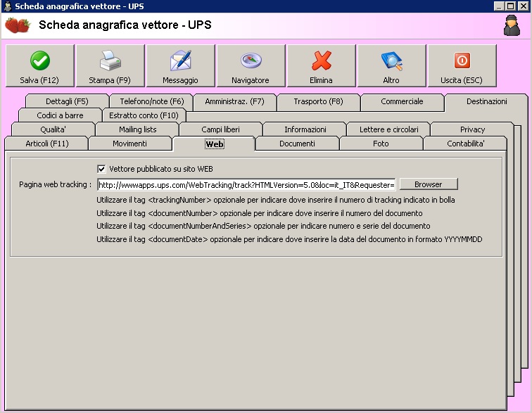Open the Telefono/note (F6) tab
The height and width of the screenshot is (413, 532).
click(152, 101)
